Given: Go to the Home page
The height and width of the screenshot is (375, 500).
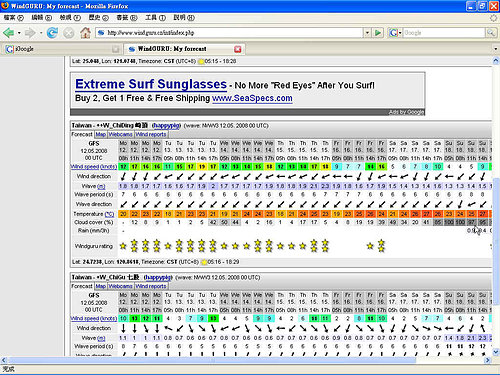Looking at the screenshot, I should coord(85,33).
